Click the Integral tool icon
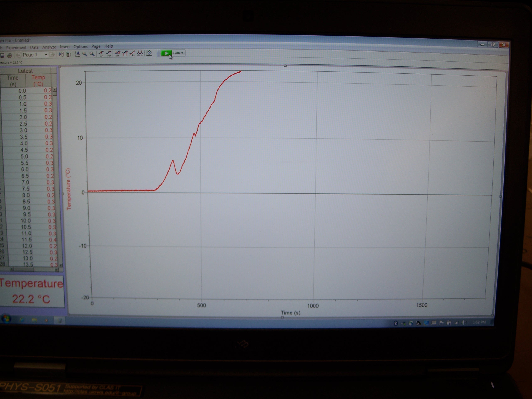The image size is (532, 399). click(125, 53)
